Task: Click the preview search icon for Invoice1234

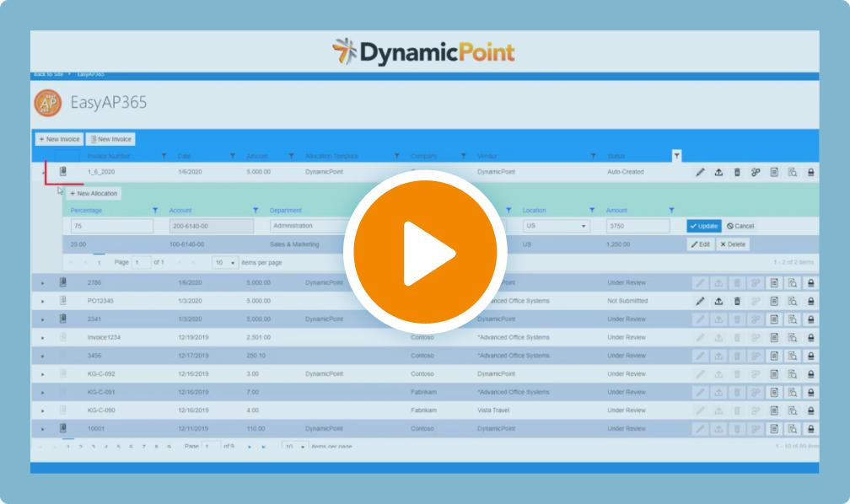Action: (792, 338)
